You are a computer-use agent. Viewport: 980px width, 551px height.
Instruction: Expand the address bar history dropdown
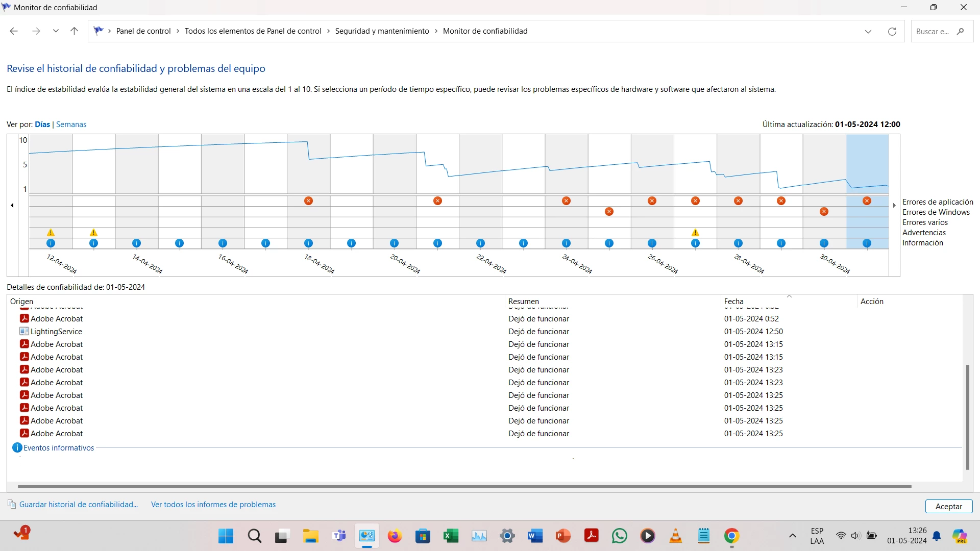868,32
